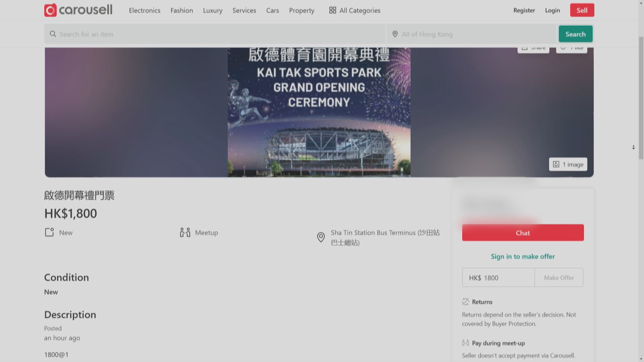Screen dimensions: 644x362
Task: Open the Fashion category menu
Action: (x=181, y=10)
